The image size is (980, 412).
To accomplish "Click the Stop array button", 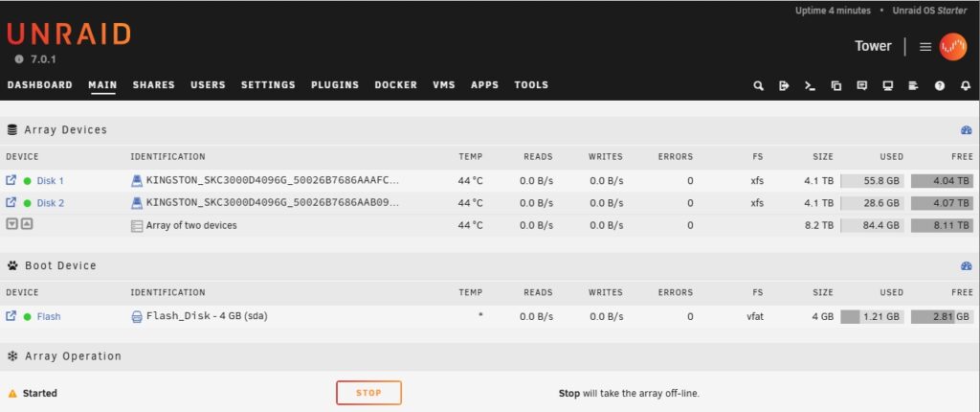I will [x=368, y=393].
